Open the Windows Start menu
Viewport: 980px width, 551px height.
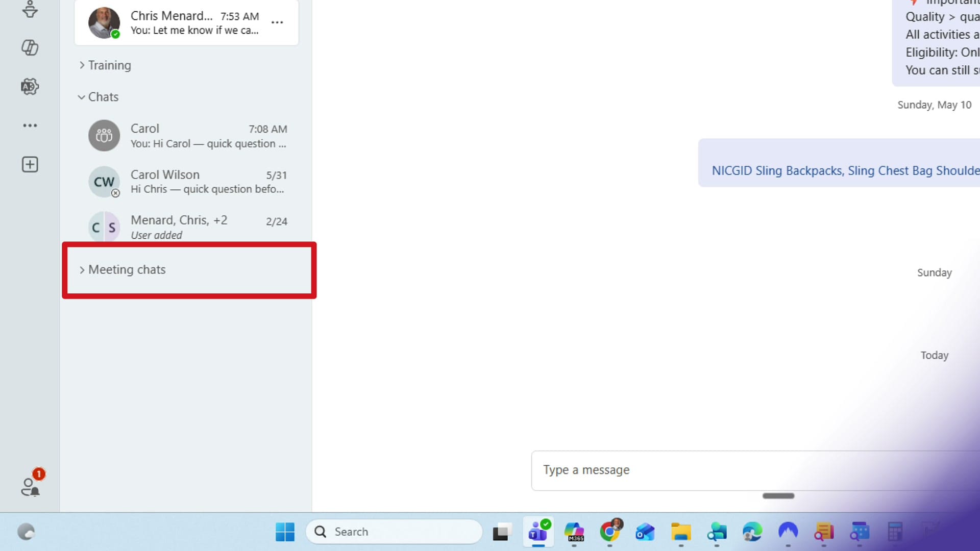coord(285,532)
